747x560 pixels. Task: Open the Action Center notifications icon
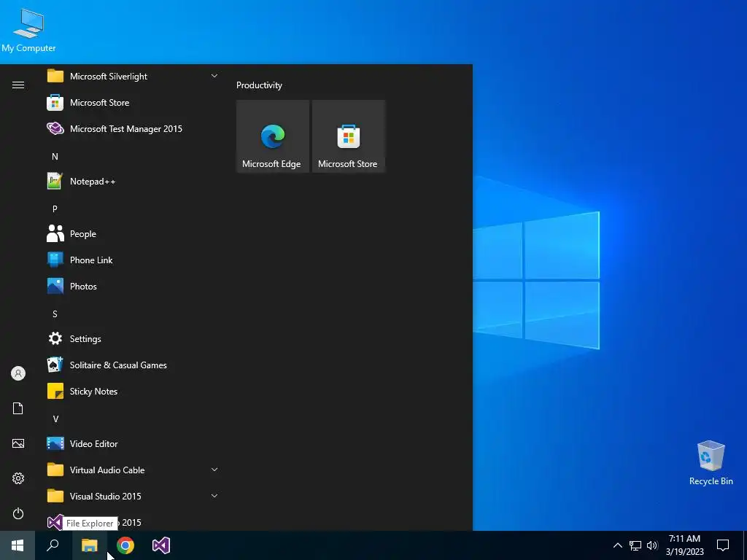pyautogui.click(x=723, y=545)
